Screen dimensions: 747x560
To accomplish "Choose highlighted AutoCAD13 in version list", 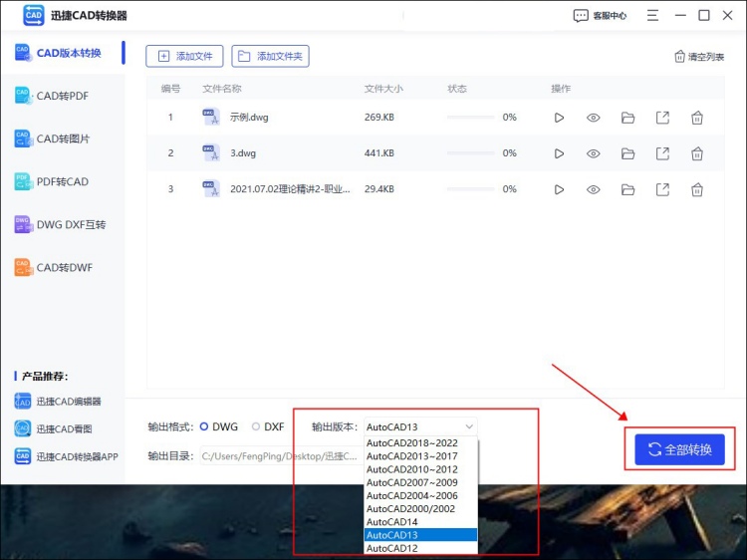I will [420, 535].
